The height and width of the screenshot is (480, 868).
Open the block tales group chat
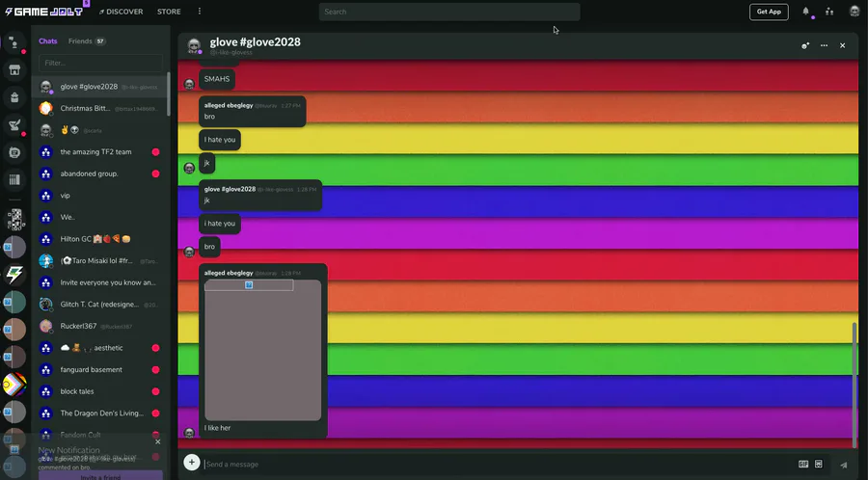[99, 391]
